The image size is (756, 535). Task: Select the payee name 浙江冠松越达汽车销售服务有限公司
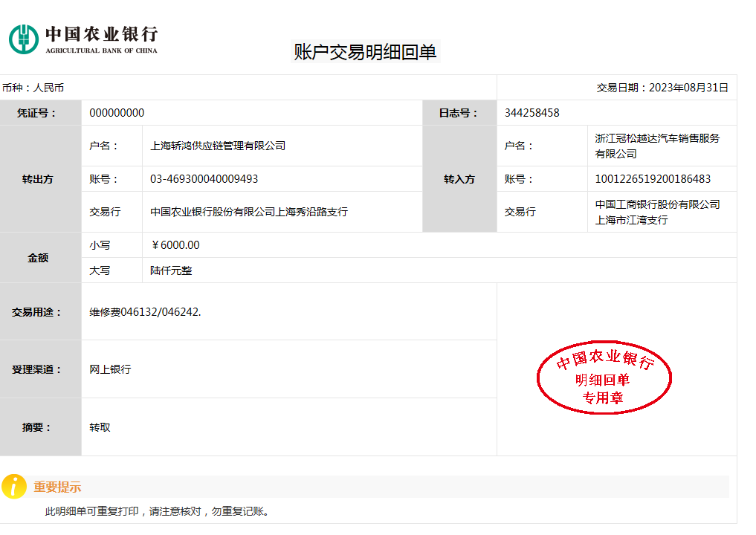point(657,146)
